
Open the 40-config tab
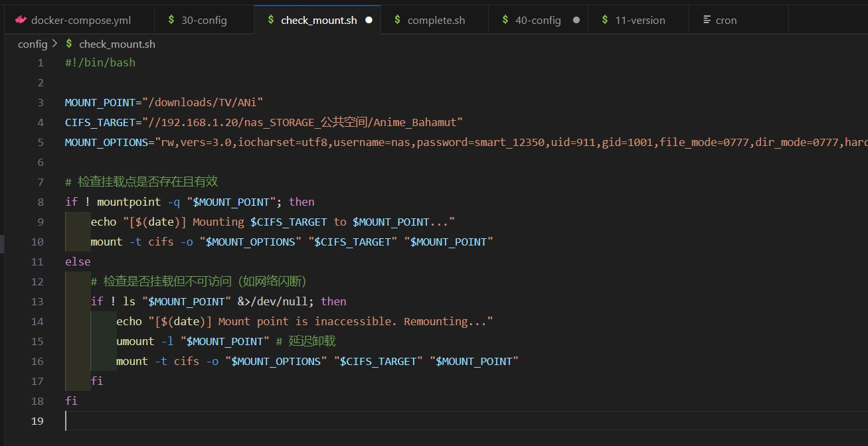pyautogui.click(x=538, y=20)
